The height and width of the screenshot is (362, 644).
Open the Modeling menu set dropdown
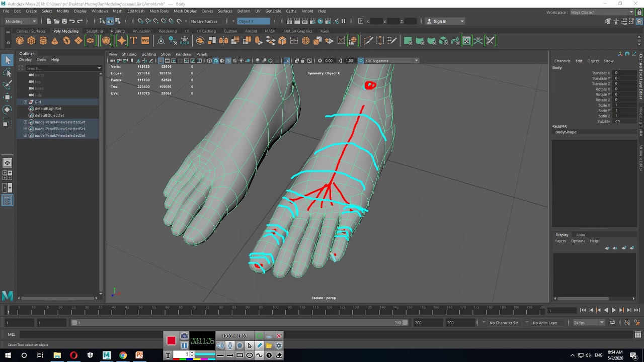(x=21, y=21)
